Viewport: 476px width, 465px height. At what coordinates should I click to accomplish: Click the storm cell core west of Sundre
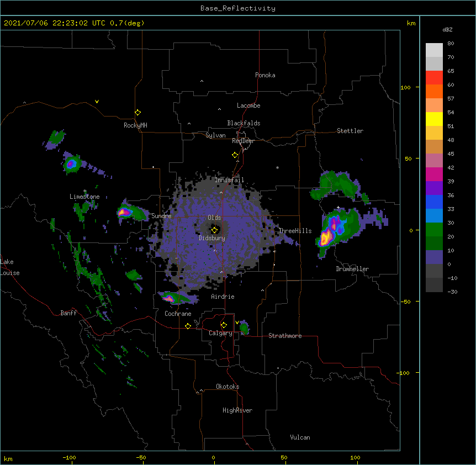(124, 212)
